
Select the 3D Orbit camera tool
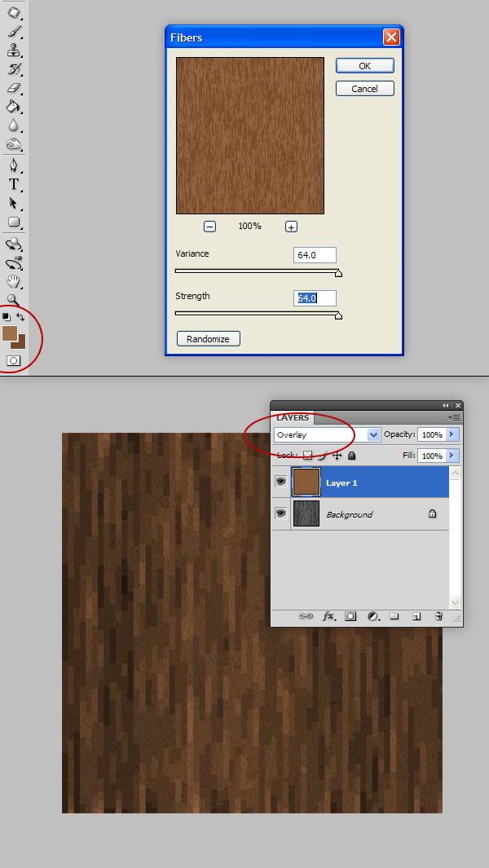(14, 263)
